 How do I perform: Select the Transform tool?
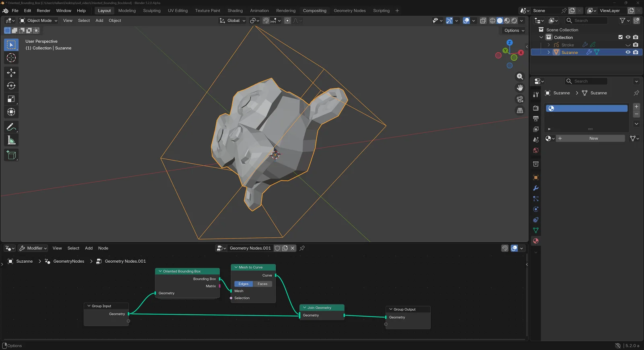(x=11, y=112)
